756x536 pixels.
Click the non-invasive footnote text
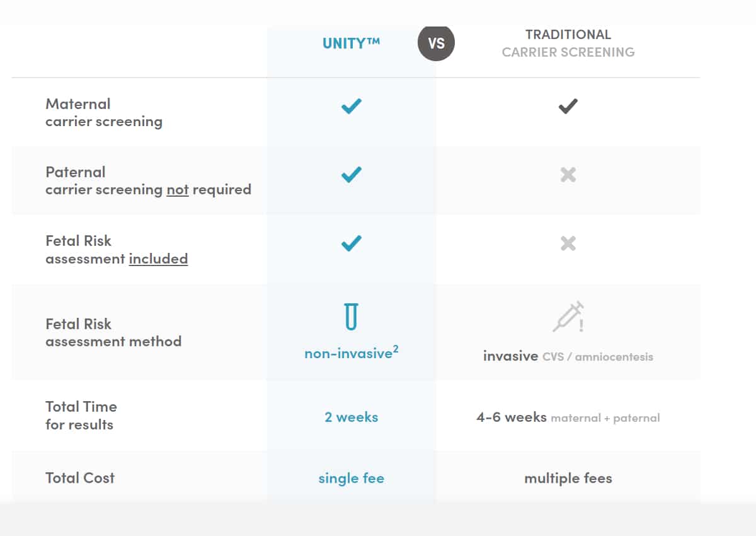click(x=351, y=352)
